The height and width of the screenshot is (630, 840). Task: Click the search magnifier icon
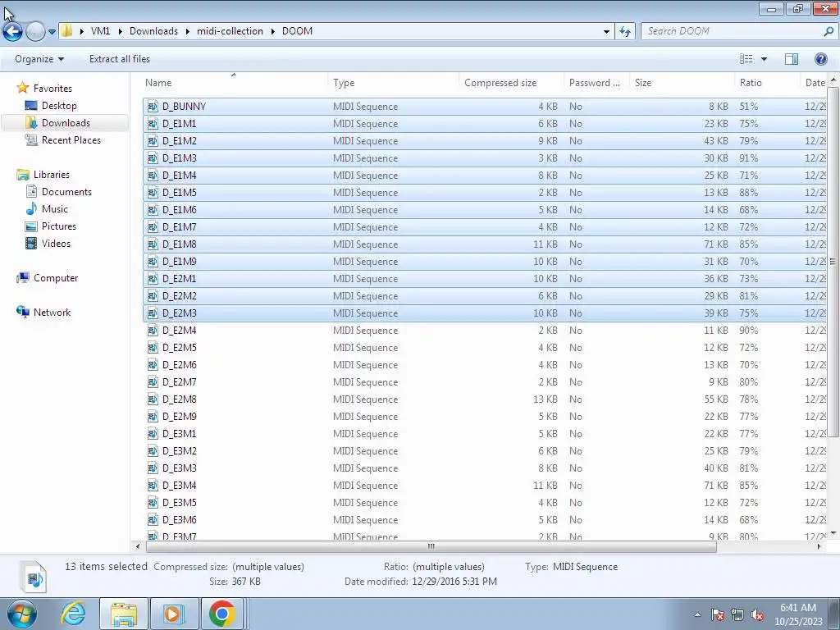pos(829,31)
